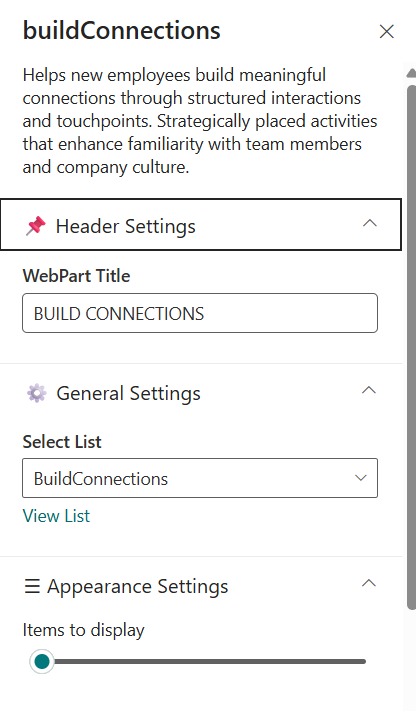Screen dimensions: 416x711
Task: Click the Items to display slider handle
Action: coord(42,661)
